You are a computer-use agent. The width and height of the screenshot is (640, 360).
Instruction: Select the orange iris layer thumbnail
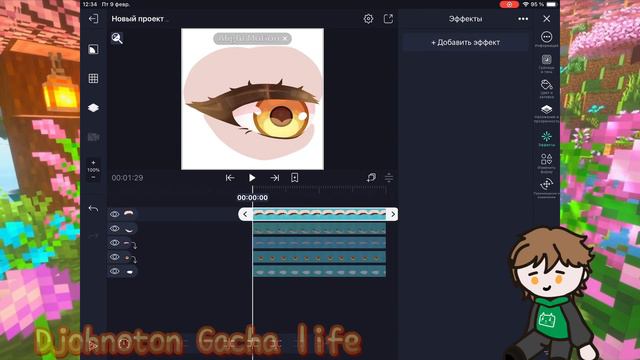(130, 258)
